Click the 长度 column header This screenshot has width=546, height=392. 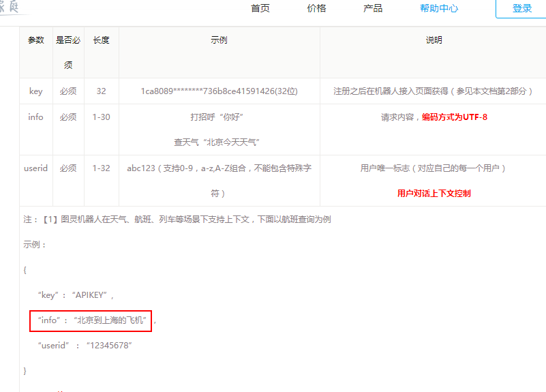pyautogui.click(x=101, y=40)
